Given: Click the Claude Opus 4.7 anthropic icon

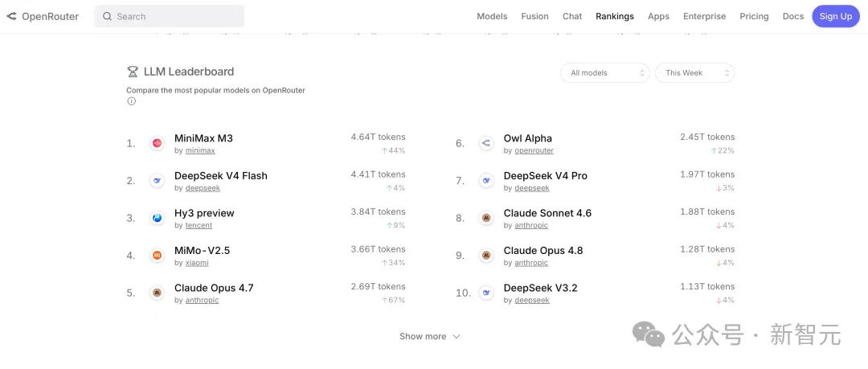Looking at the screenshot, I should 158,293.
